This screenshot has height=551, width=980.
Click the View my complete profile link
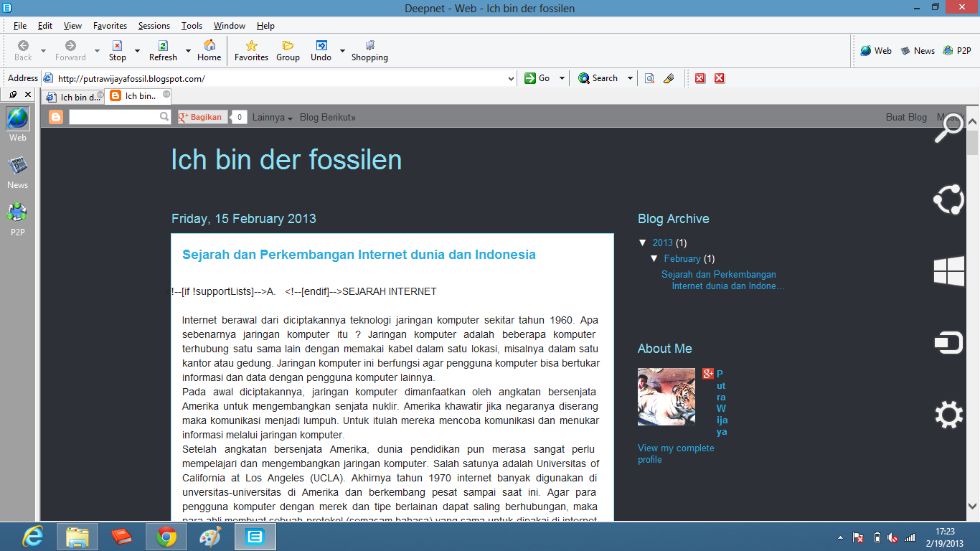point(675,453)
